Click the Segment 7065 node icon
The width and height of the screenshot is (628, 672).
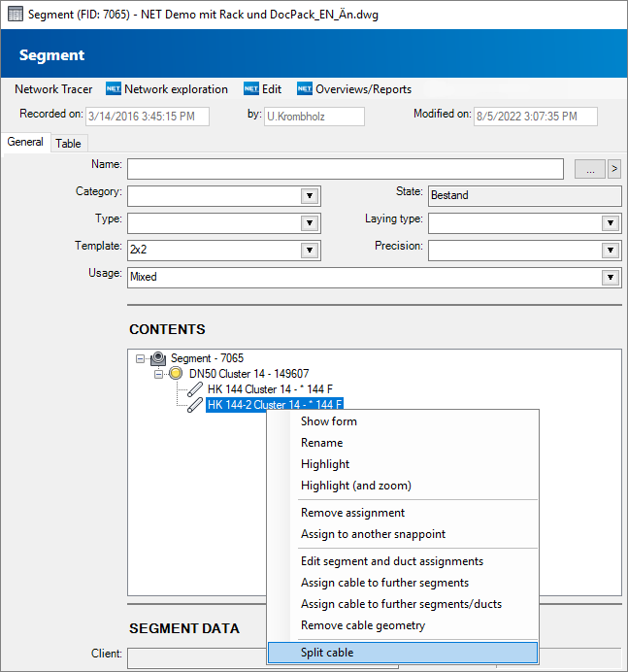pyautogui.click(x=158, y=358)
